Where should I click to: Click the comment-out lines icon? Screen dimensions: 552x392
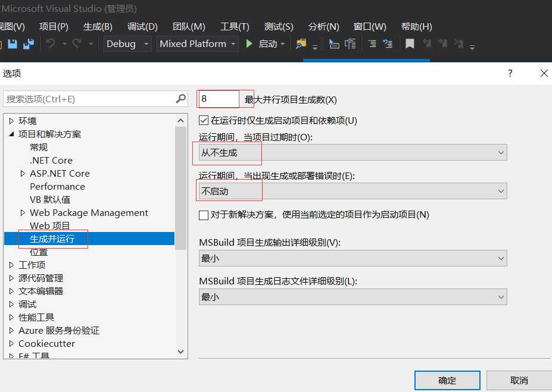pos(372,43)
